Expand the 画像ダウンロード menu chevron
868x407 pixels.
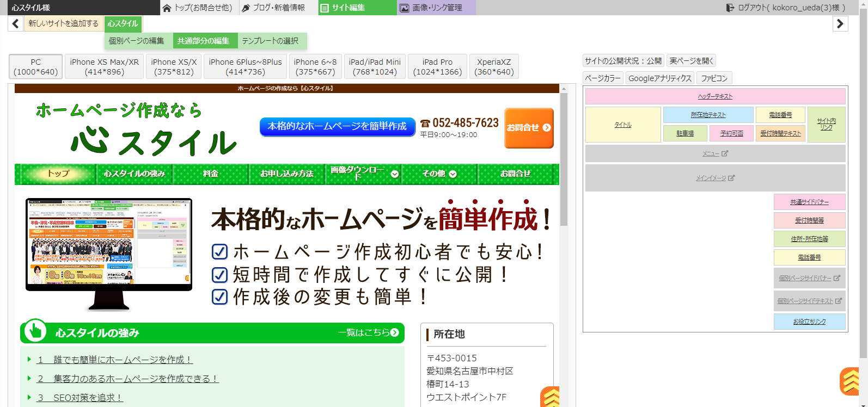point(395,174)
